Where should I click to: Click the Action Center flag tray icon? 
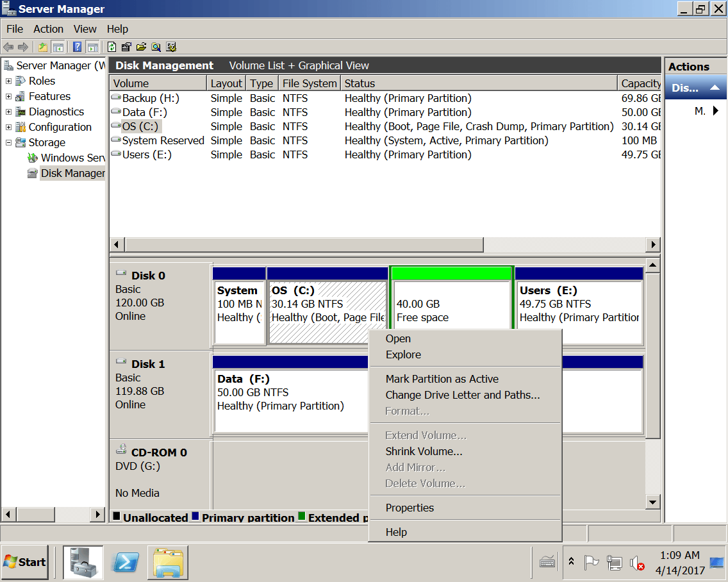click(x=591, y=563)
